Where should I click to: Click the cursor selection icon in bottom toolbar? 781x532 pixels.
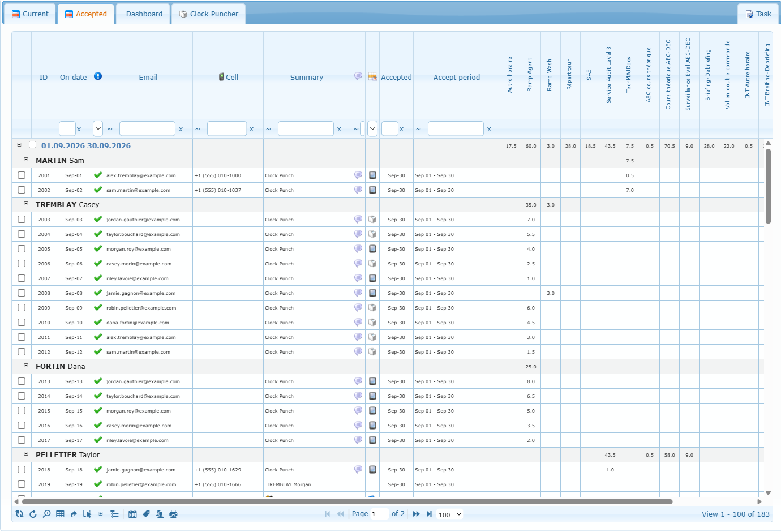(87, 514)
